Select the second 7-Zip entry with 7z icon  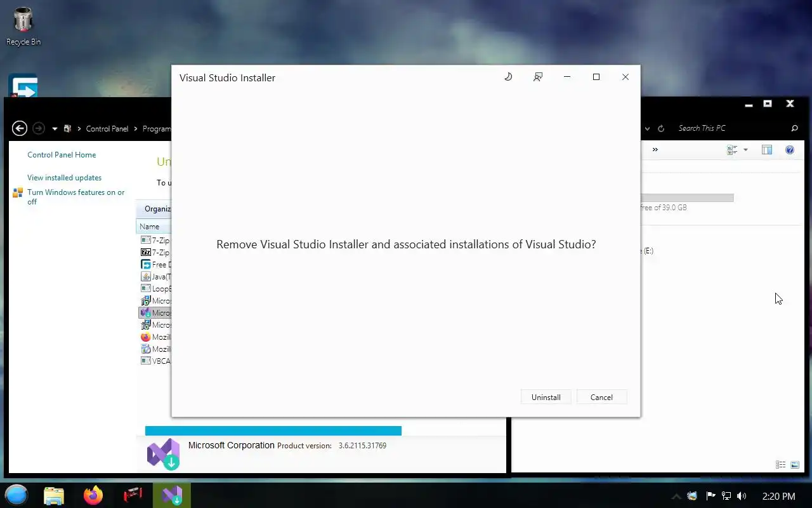146,253
